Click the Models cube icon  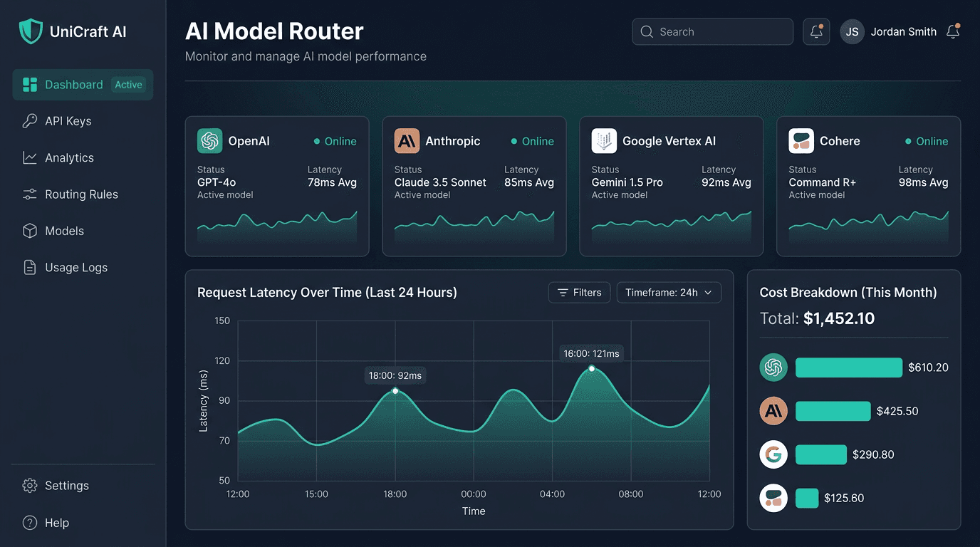(30, 231)
